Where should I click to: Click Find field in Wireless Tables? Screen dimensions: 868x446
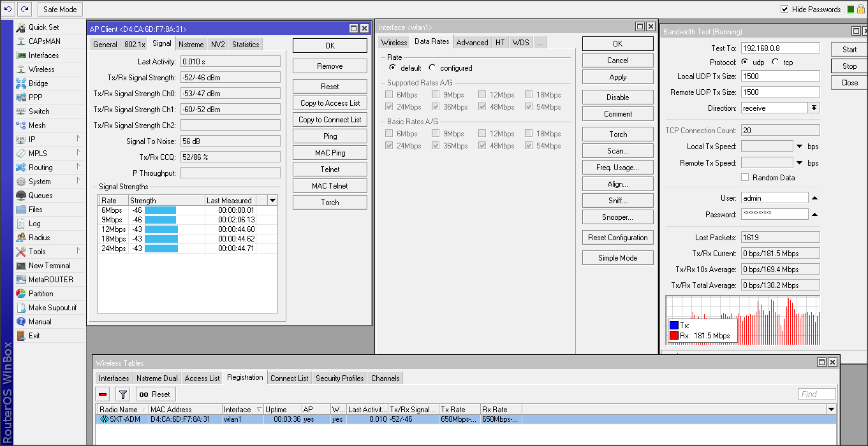point(816,394)
